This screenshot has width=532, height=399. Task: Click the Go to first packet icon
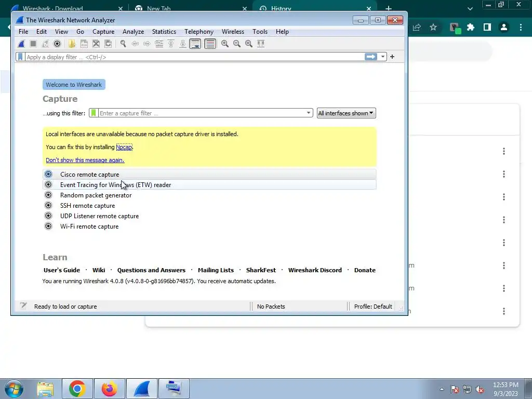point(170,44)
